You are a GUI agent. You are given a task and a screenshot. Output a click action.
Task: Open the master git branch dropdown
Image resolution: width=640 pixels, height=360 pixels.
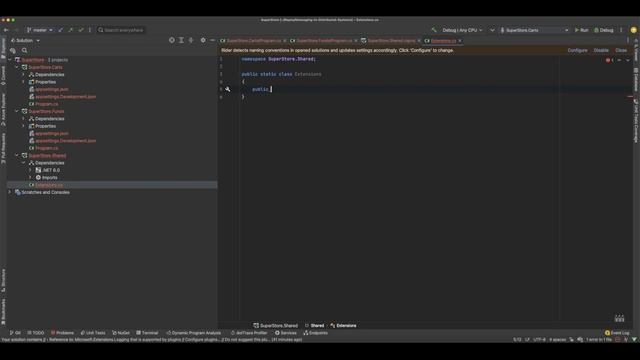[x=40, y=30]
